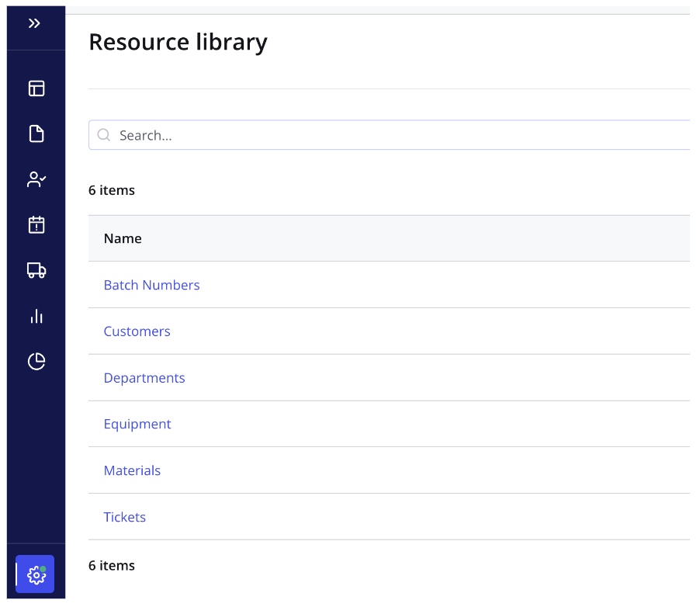Sort by the Name column header
The width and height of the screenshot is (700, 607).
[x=123, y=238]
